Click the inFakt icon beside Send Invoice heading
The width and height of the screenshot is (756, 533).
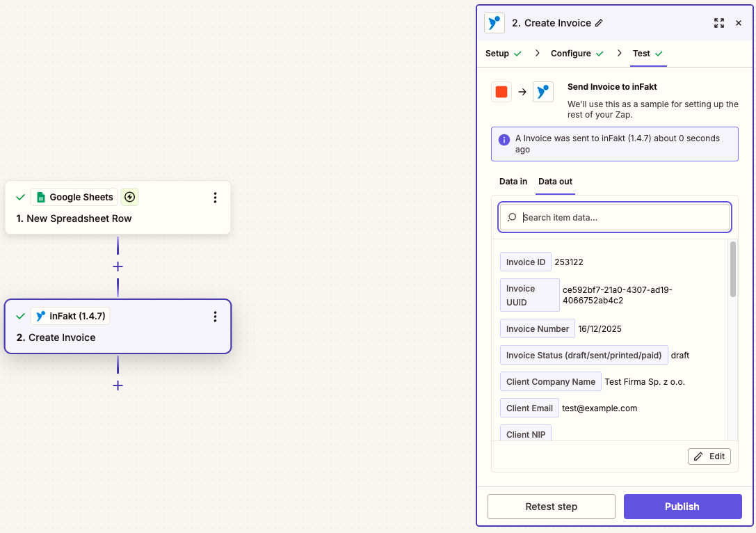click(x=543, y=92)
